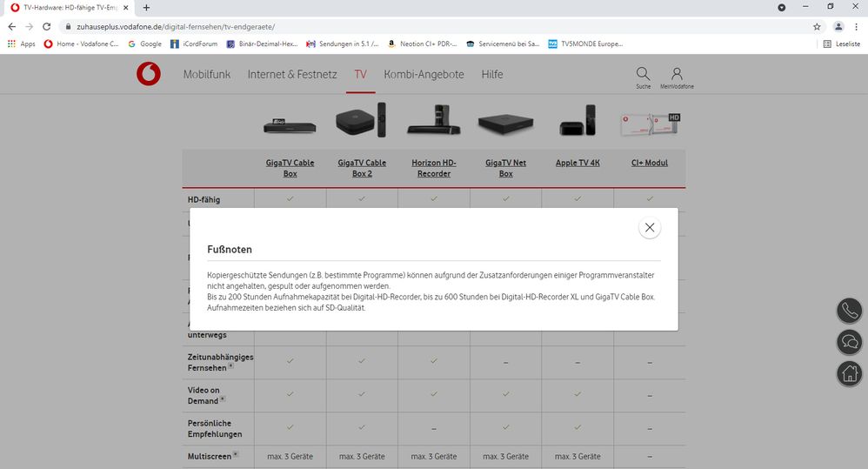Viewport: 868px width, 469px height.
Task: Go forward in browser history
Action: point(30,27)
